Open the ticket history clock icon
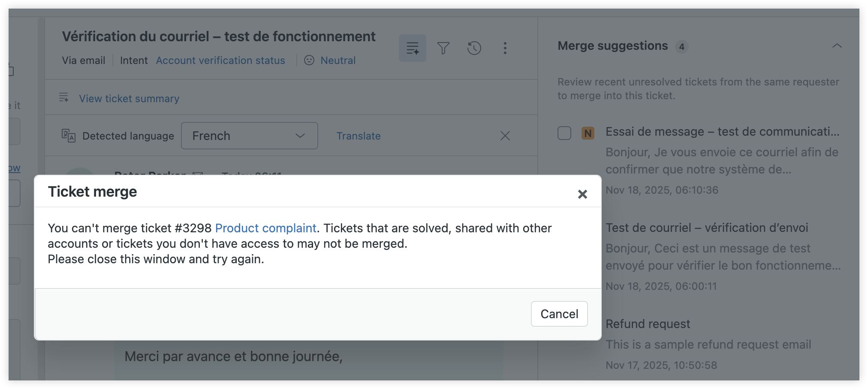The image size is (868, 389). click(474, 48)
